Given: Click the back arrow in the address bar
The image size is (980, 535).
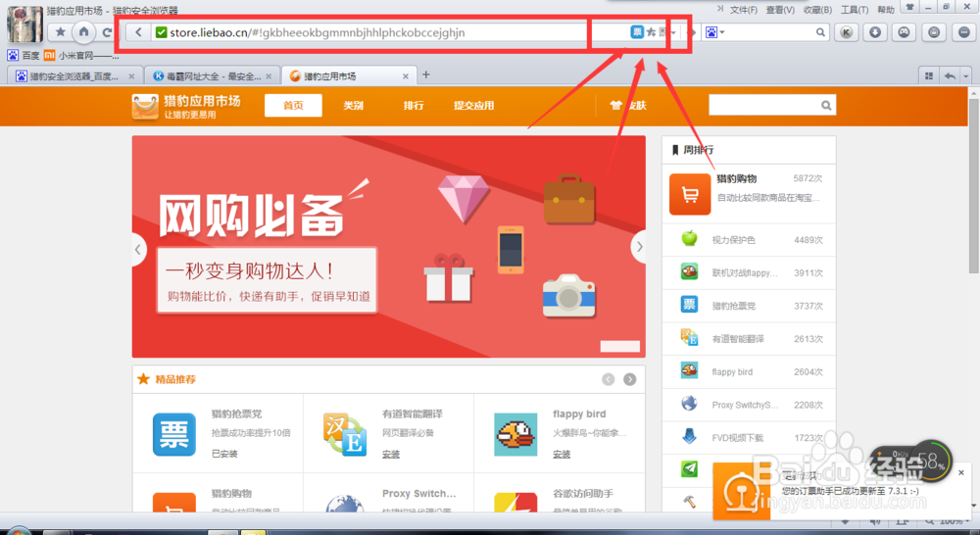Looking at the screenshot, I should (139, 32).
